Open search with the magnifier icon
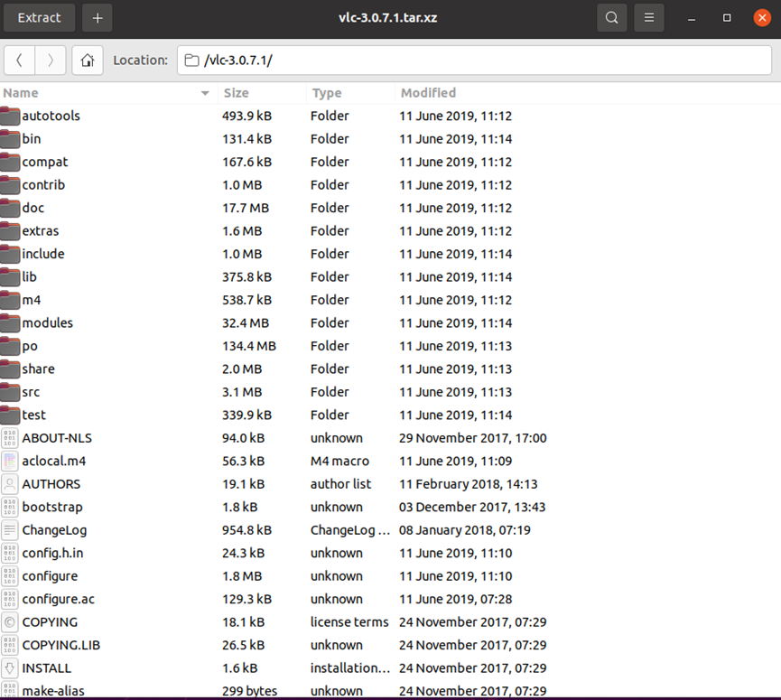 pos(611,18)
